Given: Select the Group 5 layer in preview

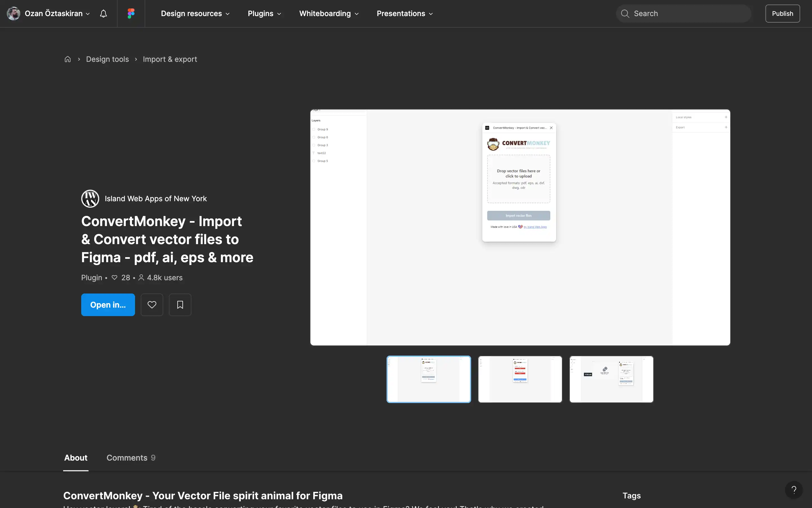Looking at the screenshot, I should click(x=323, y=161).
